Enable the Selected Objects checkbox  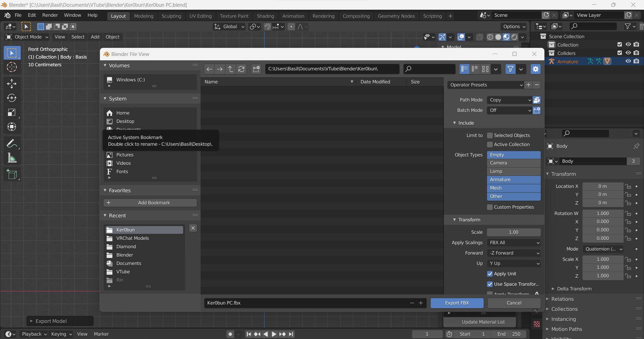click(x=490, y=135)
